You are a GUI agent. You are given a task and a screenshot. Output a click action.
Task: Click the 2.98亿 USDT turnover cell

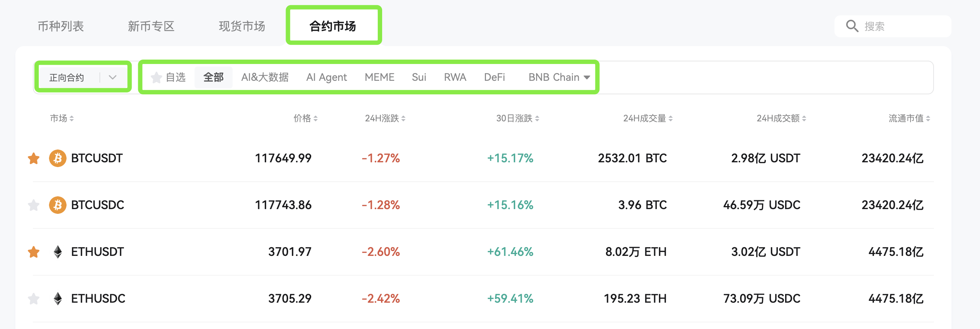pos(765,158)
